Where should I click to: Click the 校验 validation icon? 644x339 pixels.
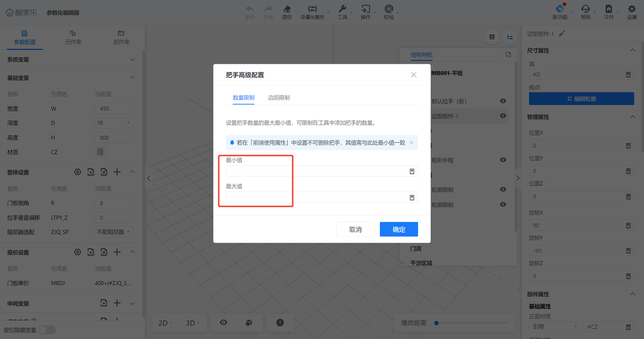389,9
